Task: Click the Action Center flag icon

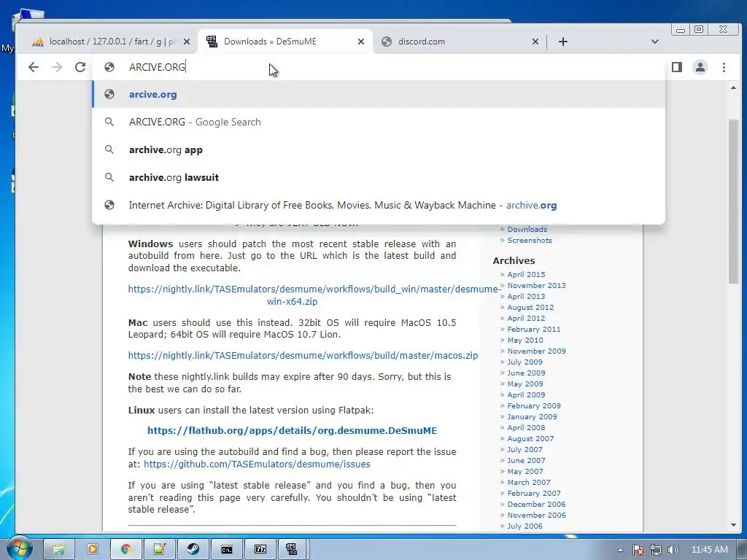Action: click(x=638, y=550)
